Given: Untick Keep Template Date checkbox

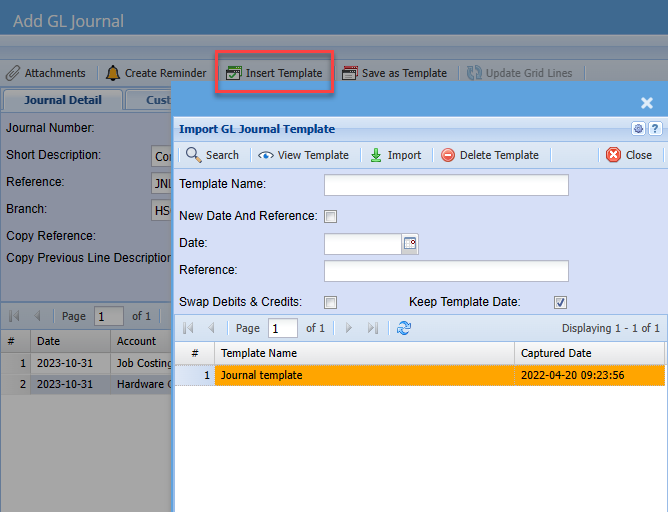Looking at the screenshot, I should 560,302.
